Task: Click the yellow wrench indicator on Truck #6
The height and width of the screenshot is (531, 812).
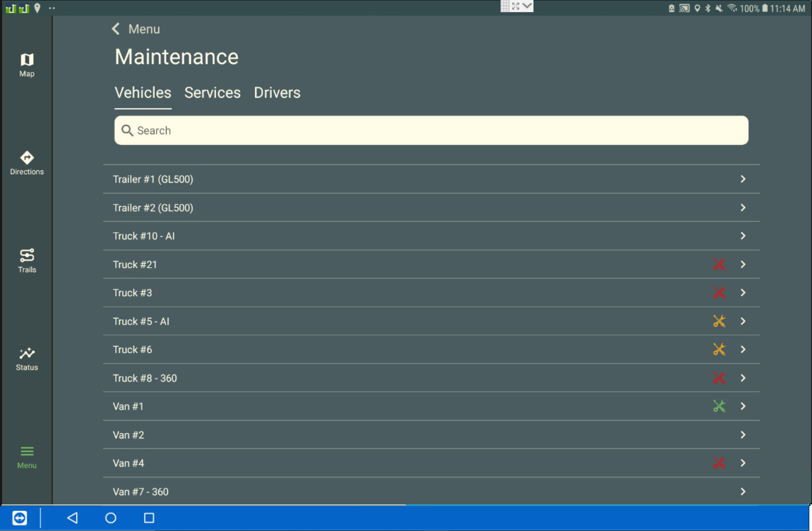Action: [720, 349]
